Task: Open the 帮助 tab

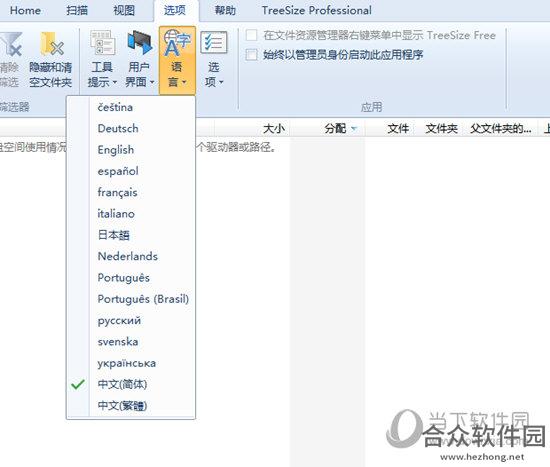Action: 225,11
